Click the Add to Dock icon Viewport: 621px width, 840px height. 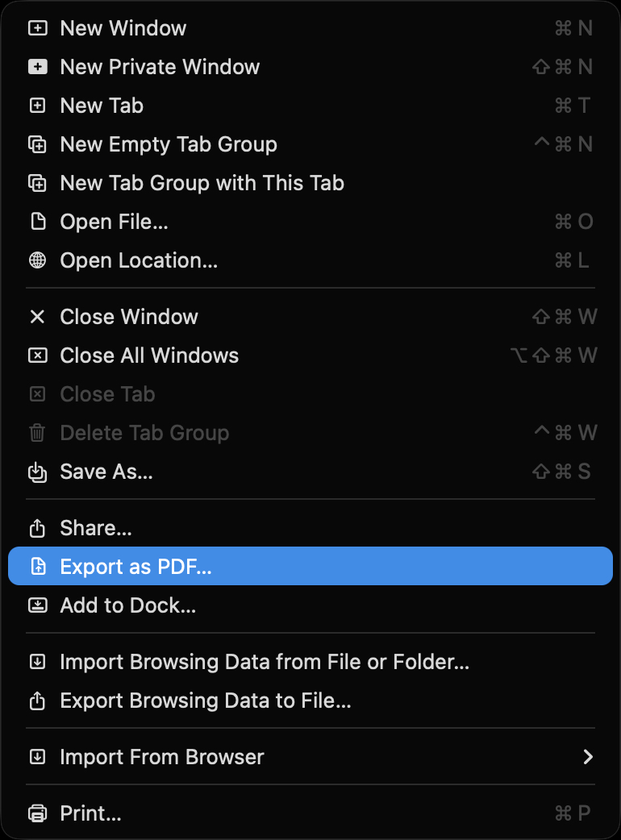click(37, 605)
